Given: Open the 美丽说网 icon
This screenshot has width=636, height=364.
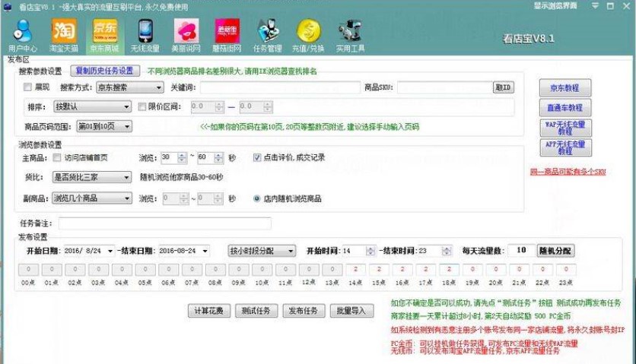Looking at the screenshot, I should (186, 36).
